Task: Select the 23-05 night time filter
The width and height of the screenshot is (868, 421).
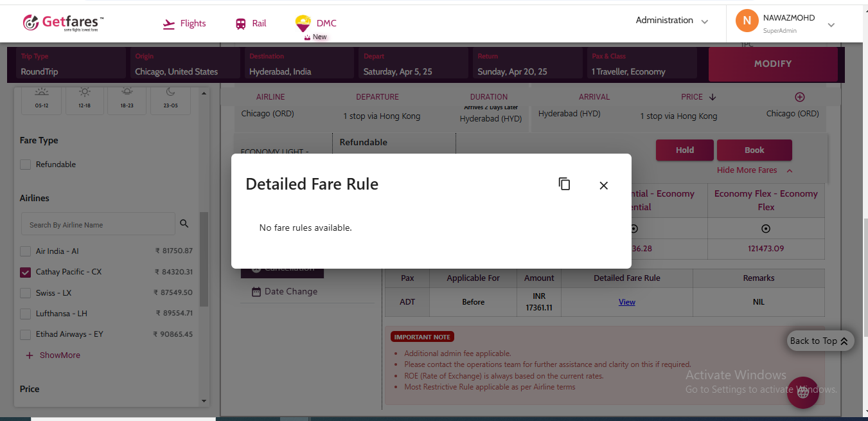Action: tap(170, 99)
